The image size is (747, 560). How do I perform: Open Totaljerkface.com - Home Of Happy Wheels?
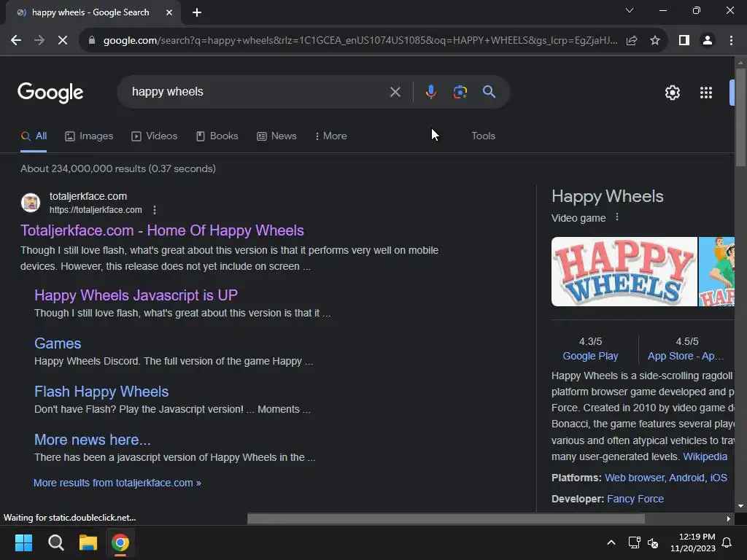[162, 230]
